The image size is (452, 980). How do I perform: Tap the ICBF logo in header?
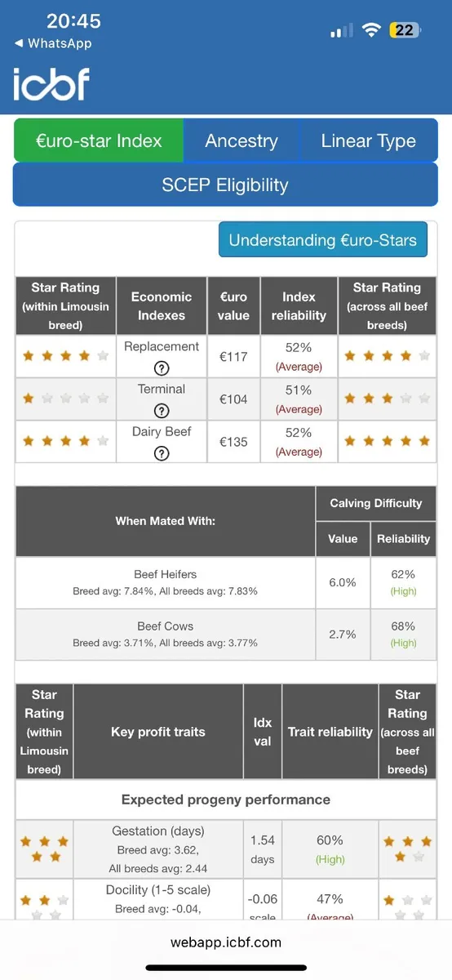pos(51,83)
